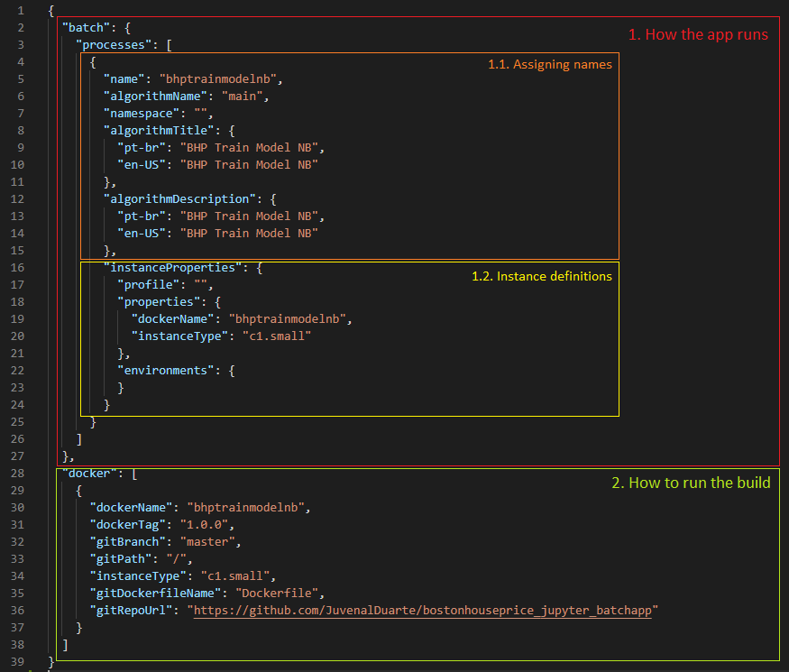This screenshot has width=789, height=672.
Task: Click the "environments" key
Action: [x=166, y=370]
